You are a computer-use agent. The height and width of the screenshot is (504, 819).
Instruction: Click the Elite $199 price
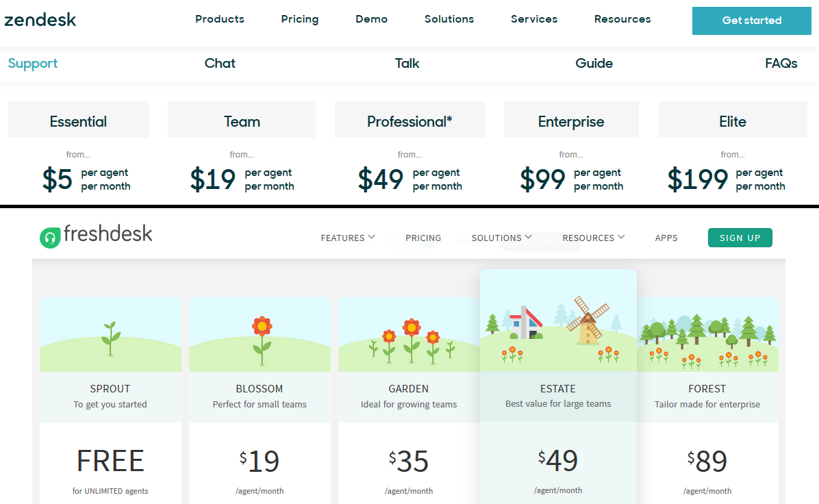[697, 179]
